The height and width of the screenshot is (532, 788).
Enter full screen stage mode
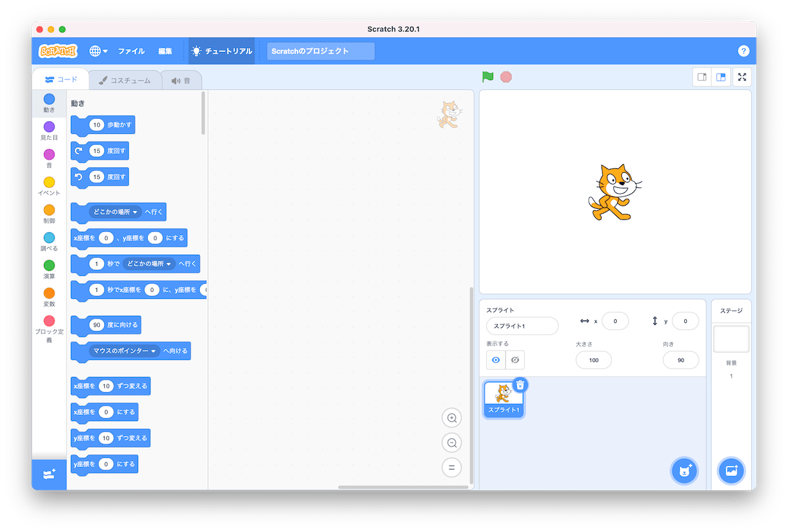(x=742, y=77)
